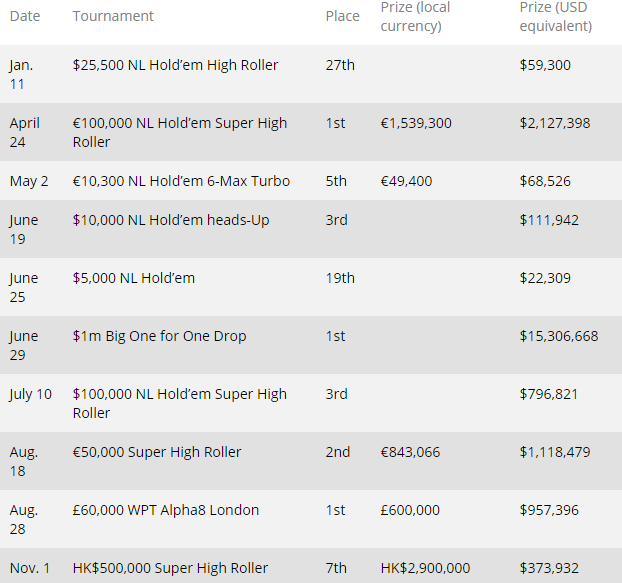This screenshot has height=583, width=622.
Task: Select the $25,500 NL Hold'em High Roller row
Action: (x=175, y=65)
